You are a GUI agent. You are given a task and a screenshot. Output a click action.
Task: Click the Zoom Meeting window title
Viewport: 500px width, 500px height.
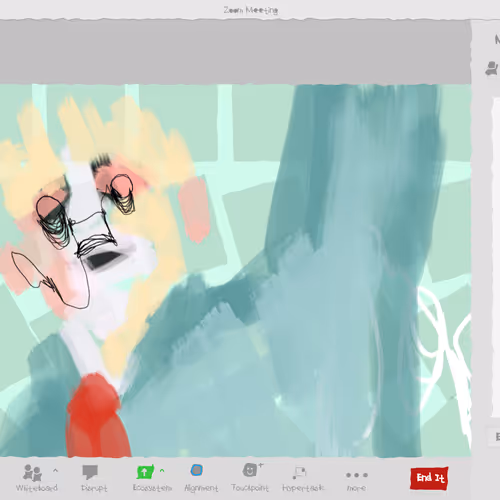(x=251, y=10)
